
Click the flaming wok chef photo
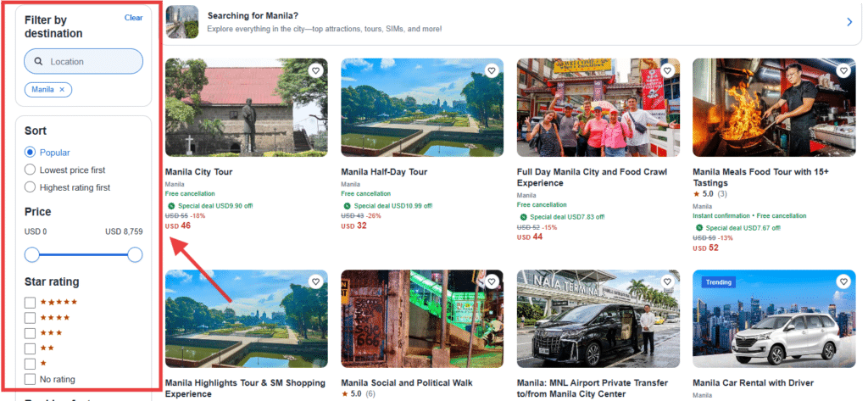click(774, 108)
